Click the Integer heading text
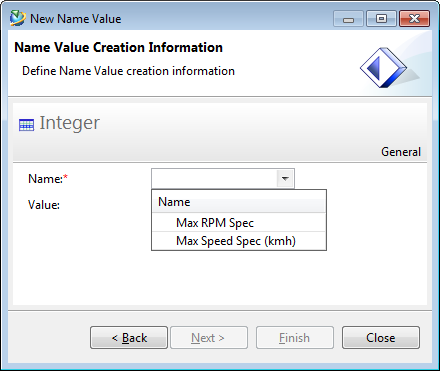The image size is (440, 371). pos(69,123)
